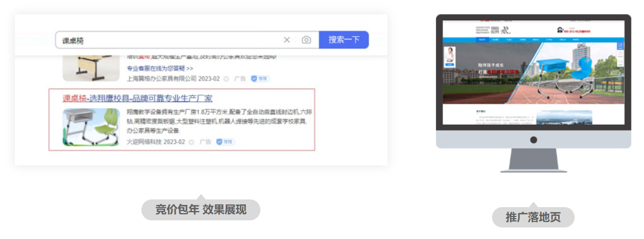Open the green chair desk result thumbnail
Image resolution: width=644 pixels, height=239 pixels.
(90, 127)
